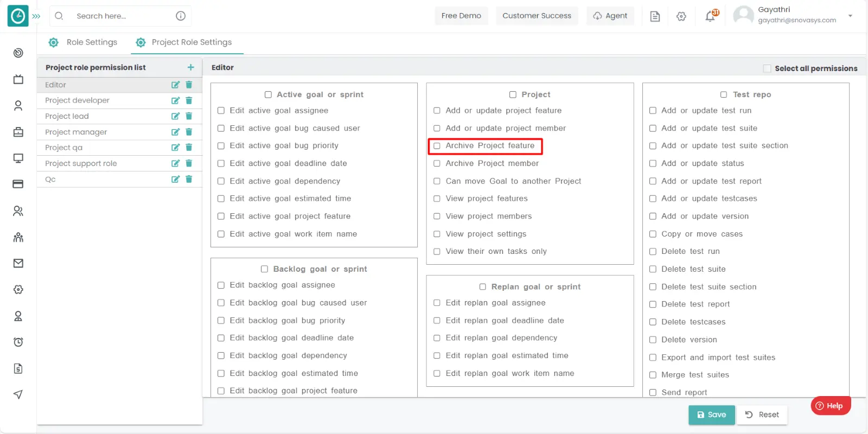Click the plus icon to add project role

(x=190, y=67)
